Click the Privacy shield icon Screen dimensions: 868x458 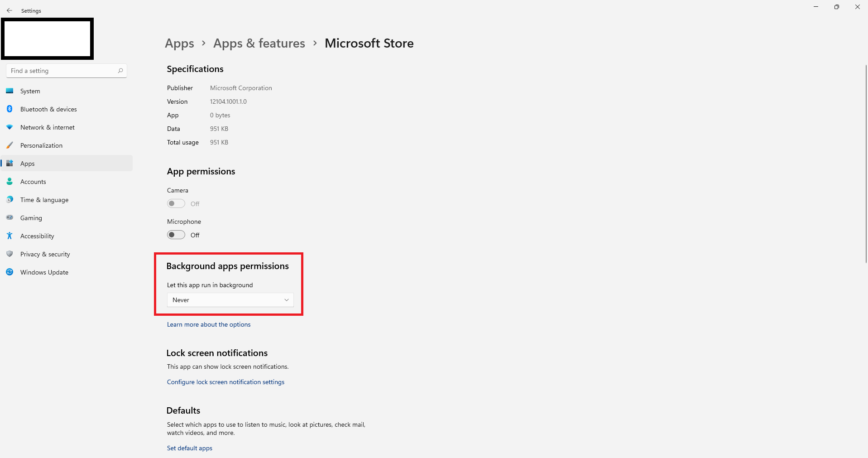[x=10, y=254]
